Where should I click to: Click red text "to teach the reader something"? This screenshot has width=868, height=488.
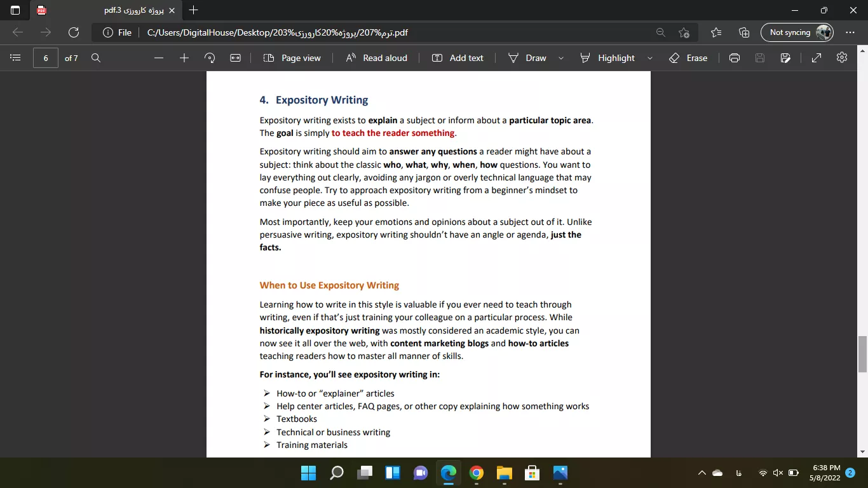pos(393,133)
